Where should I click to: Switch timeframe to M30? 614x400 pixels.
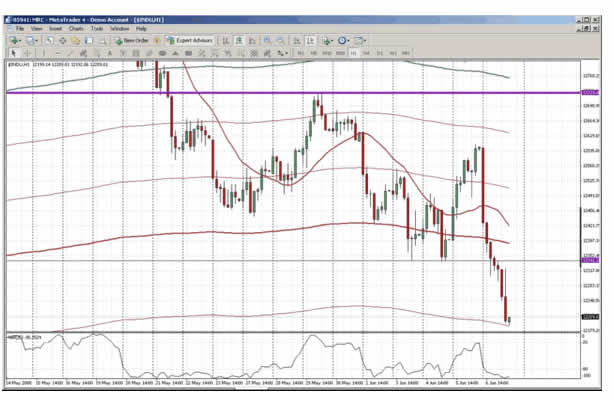tap(340, 53)
